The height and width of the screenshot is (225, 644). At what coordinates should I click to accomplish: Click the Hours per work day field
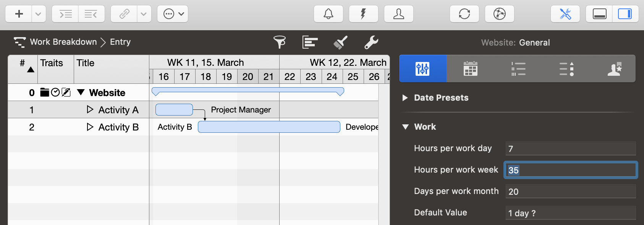(x=570, y=148)
